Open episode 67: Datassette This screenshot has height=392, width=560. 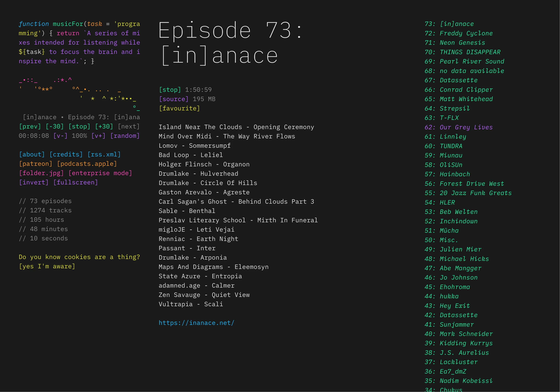[x=451, y=80]
